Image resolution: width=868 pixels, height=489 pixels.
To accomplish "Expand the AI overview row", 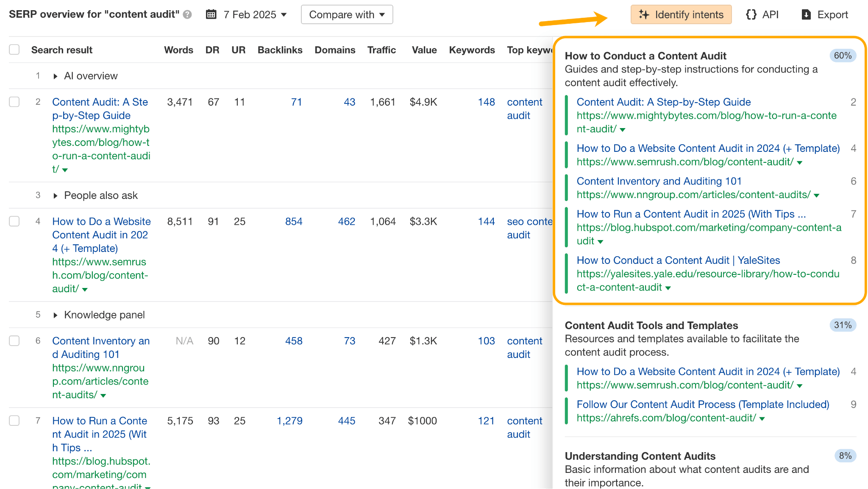I will (x=56, y=76).
